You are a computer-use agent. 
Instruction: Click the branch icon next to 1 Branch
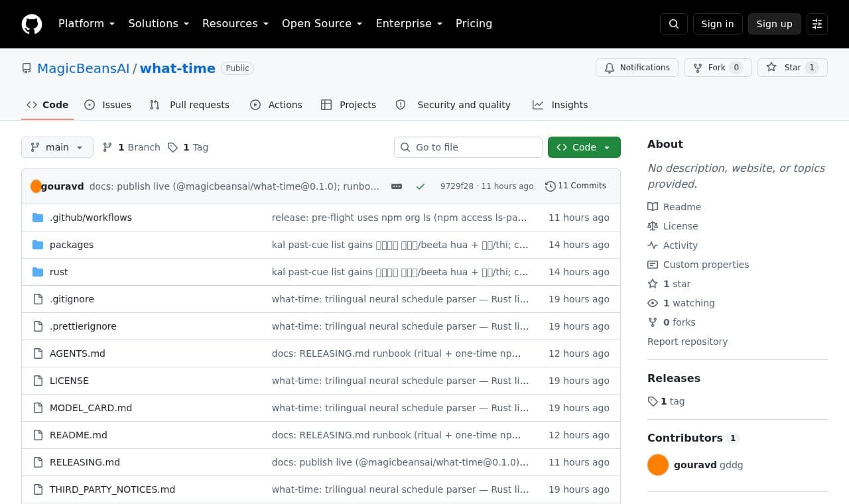107,147
